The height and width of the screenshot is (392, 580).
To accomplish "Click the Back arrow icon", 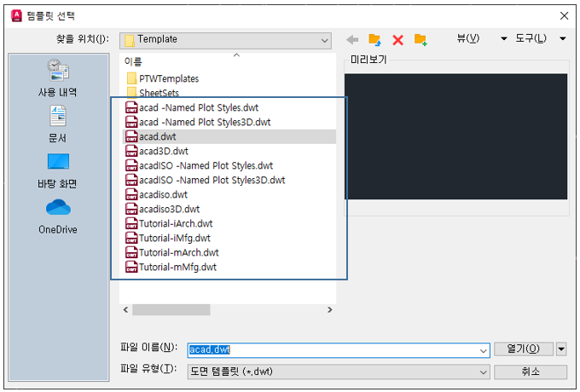I will tap(352, 39).
